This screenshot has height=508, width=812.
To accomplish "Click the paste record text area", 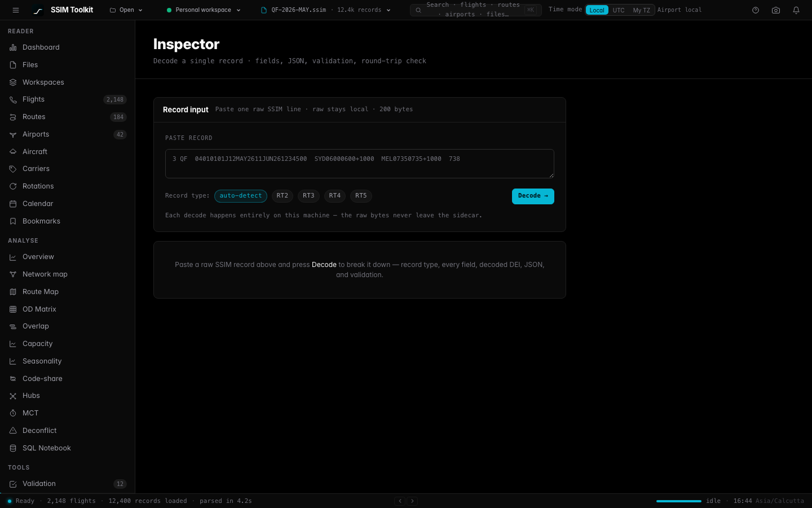I will coord(360,164).
